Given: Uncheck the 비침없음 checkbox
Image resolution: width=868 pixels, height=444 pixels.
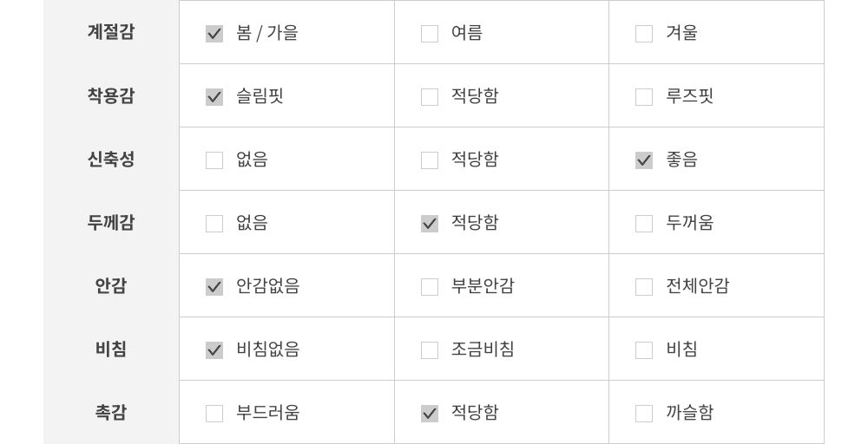Looking at the screenshot, I should point(214,350).
